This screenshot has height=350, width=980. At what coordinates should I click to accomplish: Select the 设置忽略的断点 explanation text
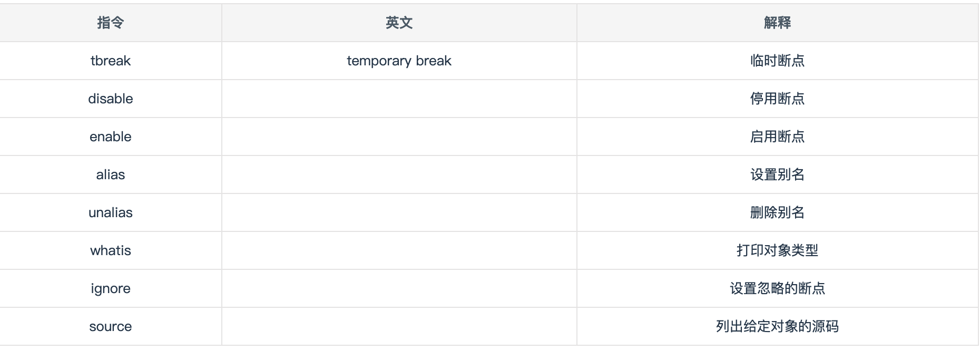pos(777,288)
